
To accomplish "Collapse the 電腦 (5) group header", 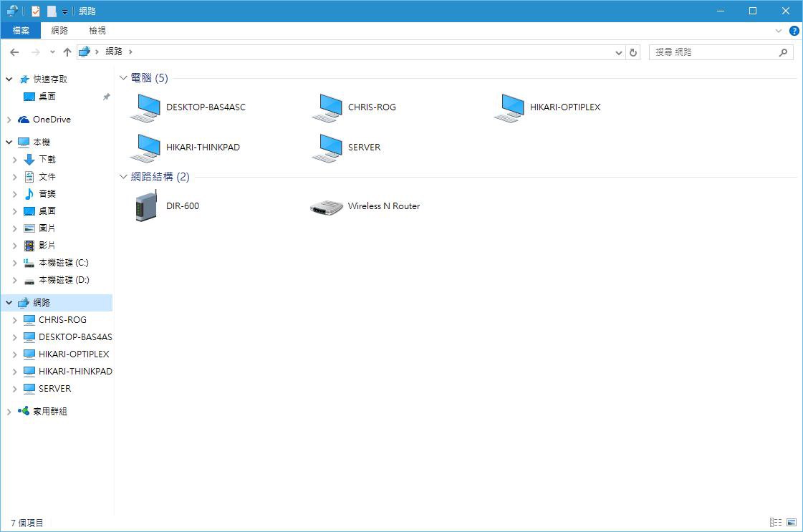I will pyautogui.click(x=124, y=78).
